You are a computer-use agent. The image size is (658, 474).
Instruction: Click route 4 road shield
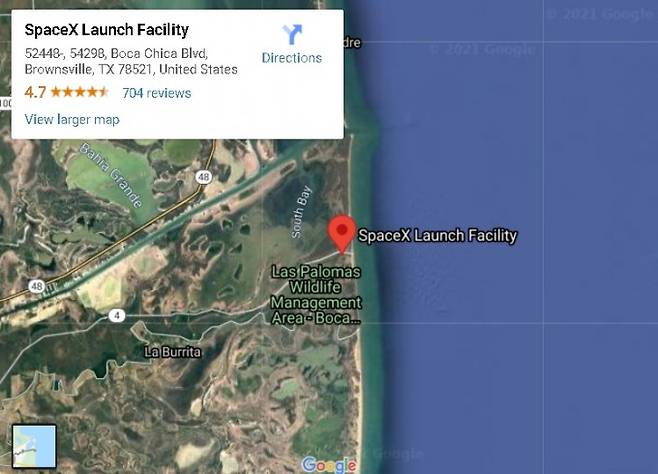(x=117, y=315)
